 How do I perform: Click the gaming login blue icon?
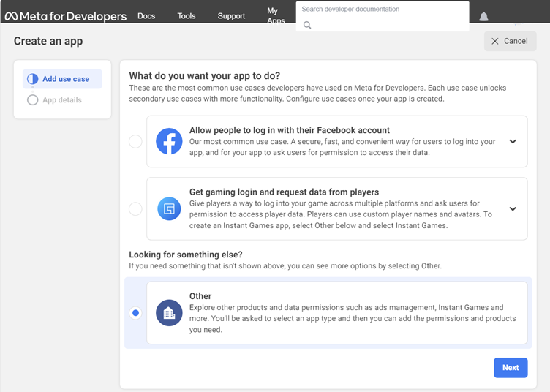(169, 209)
